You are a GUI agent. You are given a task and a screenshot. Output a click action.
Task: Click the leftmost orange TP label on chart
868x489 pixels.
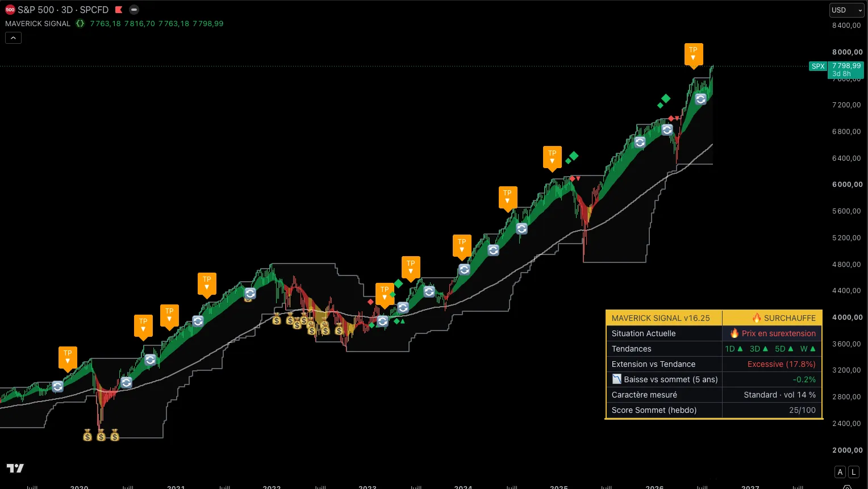(68, 358)
